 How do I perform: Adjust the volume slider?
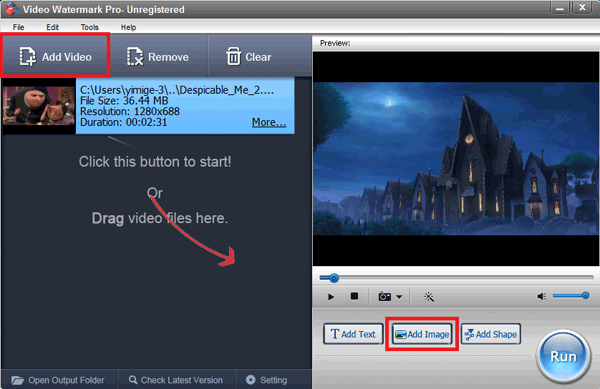tap(571, 295)
